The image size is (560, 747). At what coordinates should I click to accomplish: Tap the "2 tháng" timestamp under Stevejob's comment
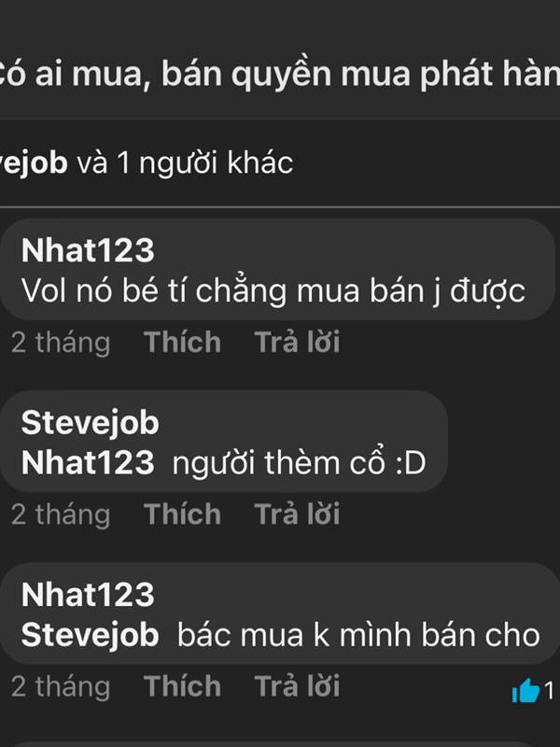61,515
